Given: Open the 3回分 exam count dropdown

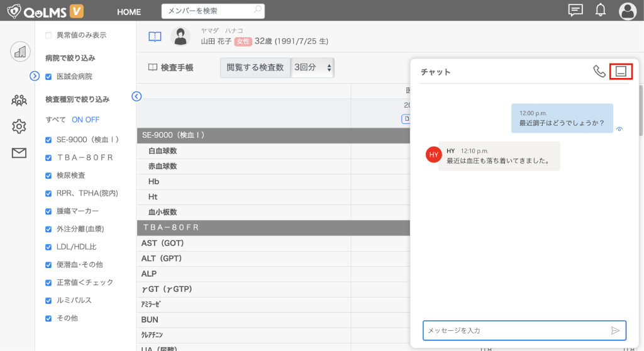Looking at the screenshot, I should point(313,67).
